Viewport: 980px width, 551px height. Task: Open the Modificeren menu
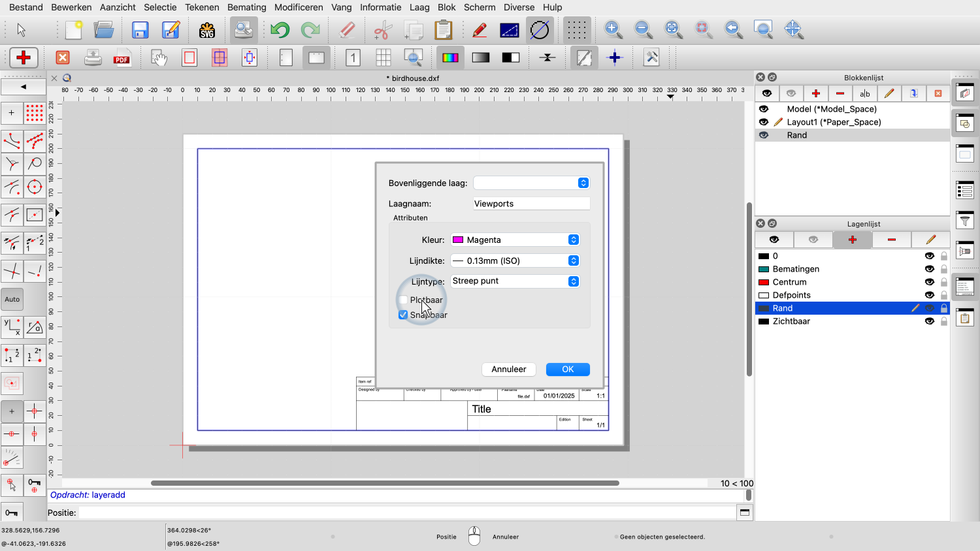click(x=299, y=7)
